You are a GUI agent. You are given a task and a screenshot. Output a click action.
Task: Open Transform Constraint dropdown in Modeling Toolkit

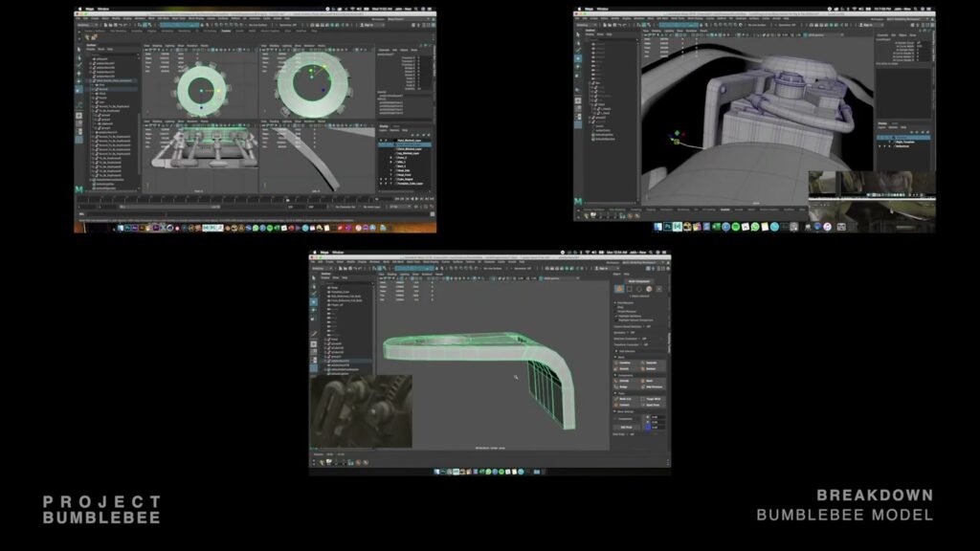click(645, 344)
